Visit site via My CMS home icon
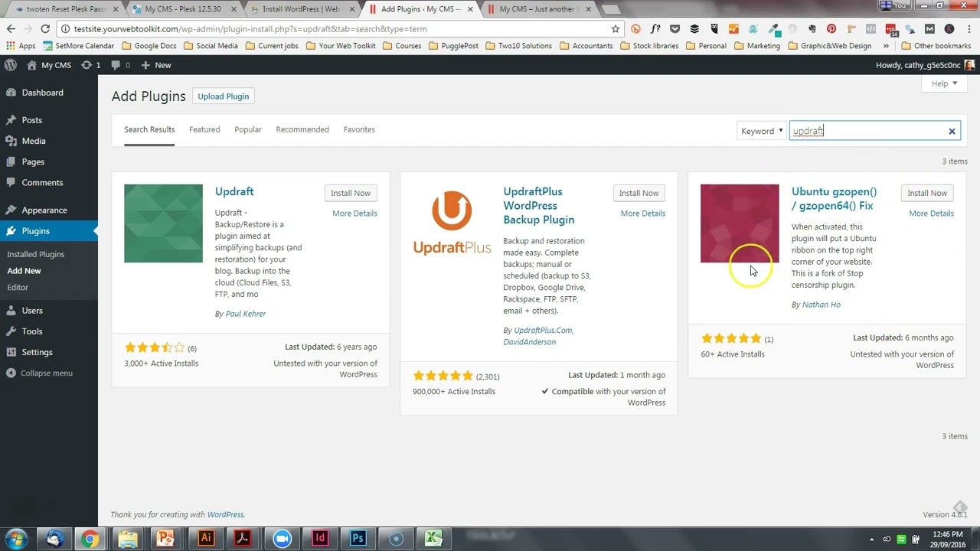The height and width of the screenshot is (551, 980). tap(48, 65)
